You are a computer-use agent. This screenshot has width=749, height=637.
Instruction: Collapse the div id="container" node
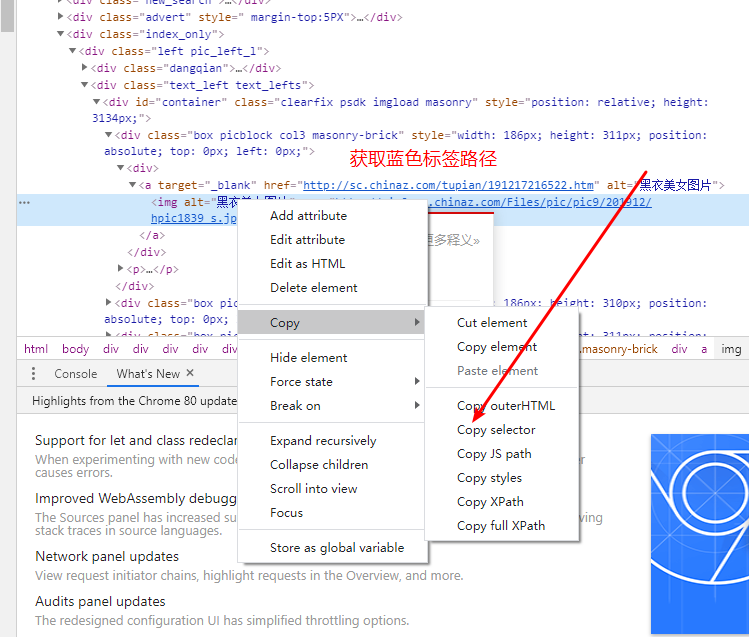(x=96, y=103)
